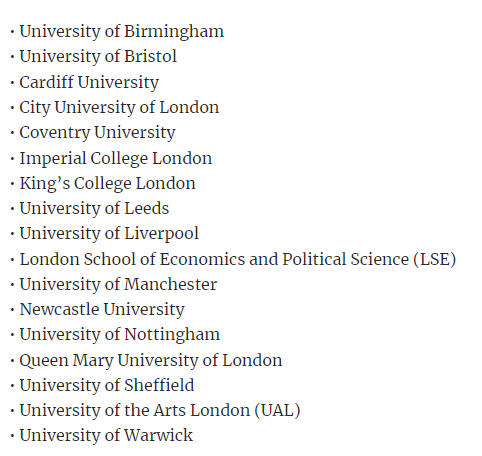
Task: Click Coventry University list entry
Action: [x=97, y=133]
